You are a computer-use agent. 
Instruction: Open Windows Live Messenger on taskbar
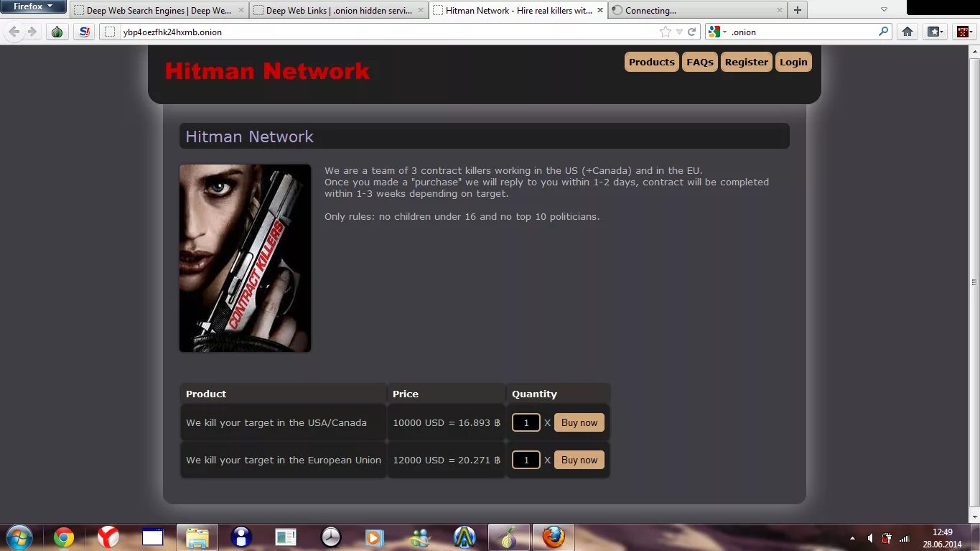click(420, 537)
